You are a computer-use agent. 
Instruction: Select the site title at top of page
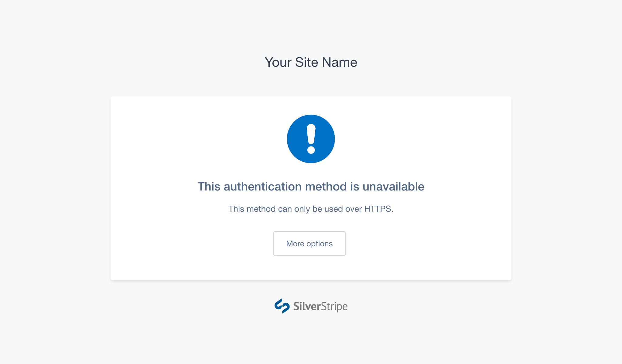pos(311,62)
